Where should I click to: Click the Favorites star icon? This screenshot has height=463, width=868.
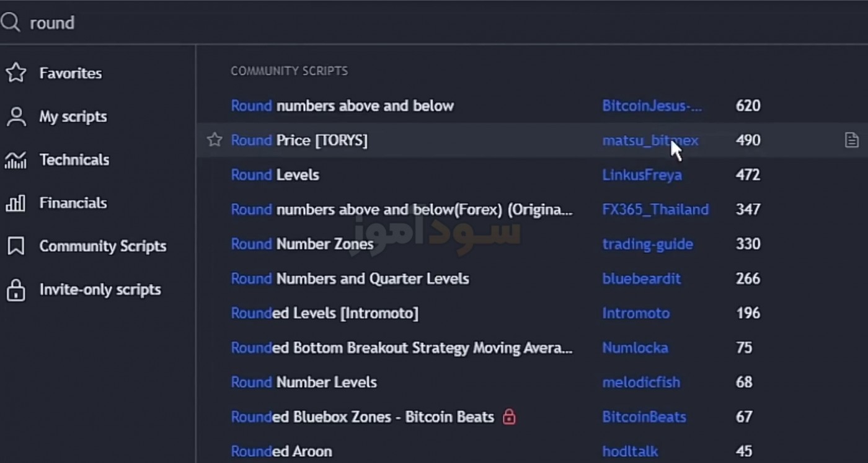[15, 73]
